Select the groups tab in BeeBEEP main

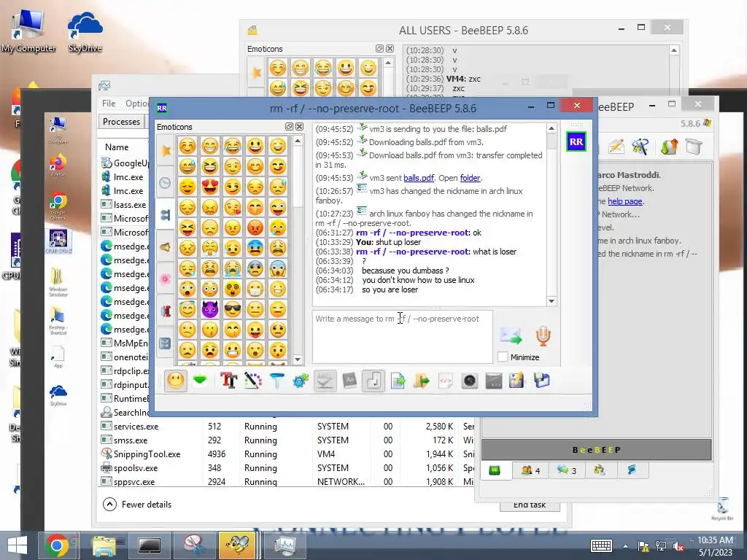pos(600,470)
